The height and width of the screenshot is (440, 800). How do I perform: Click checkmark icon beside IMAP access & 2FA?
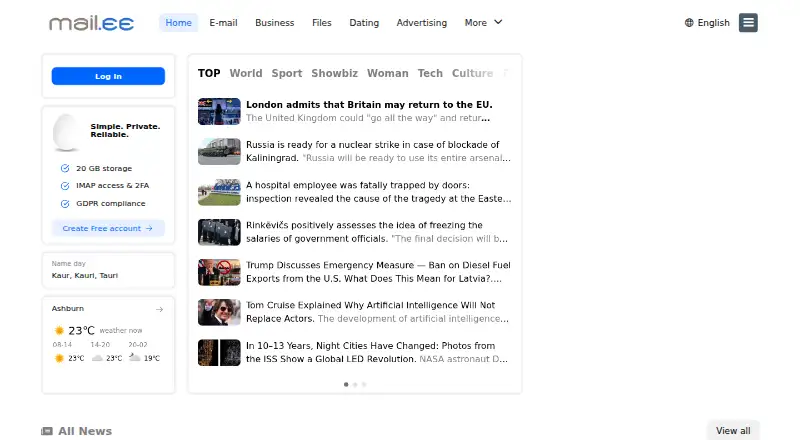(65, 186)
